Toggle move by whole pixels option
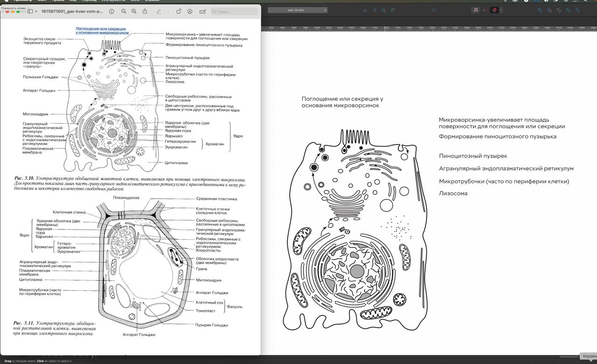This screenshot has width=597, height=364. coord(485,10)
